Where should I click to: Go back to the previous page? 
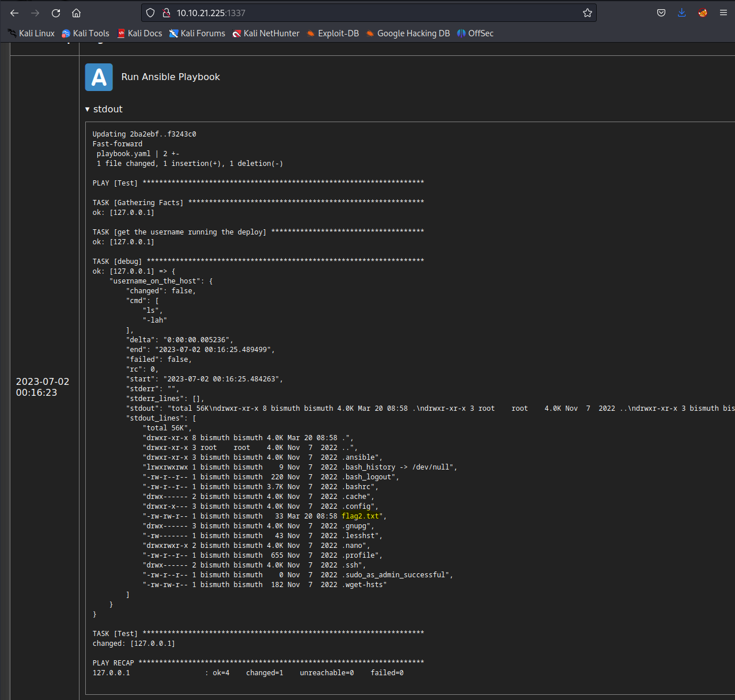tap(14, 13)
